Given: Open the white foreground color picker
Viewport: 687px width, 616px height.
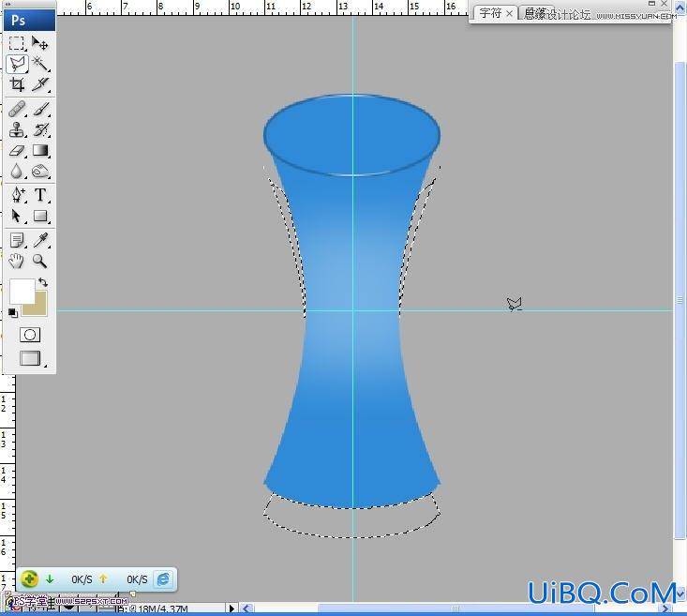Looking at the screenshot, I should (x=21, y=290).
